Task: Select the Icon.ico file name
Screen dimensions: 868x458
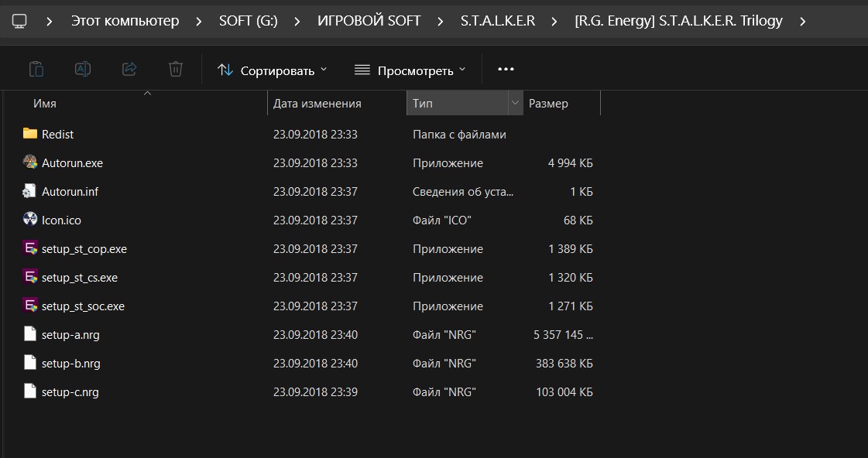Action: click(x=61, y=220)
